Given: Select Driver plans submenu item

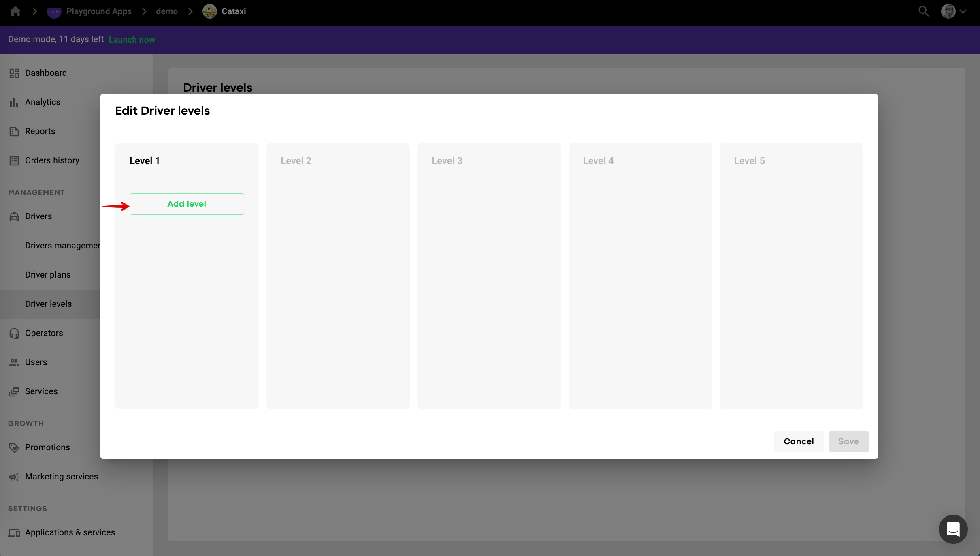Looking at the screenshot, I should pos(48,275).
